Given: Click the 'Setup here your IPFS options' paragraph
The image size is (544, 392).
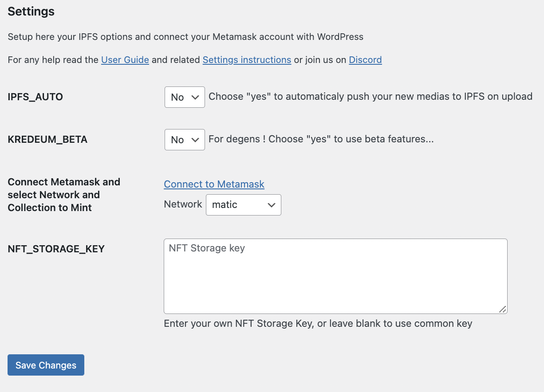Looking at the screenshot, I should click(185, 37).
